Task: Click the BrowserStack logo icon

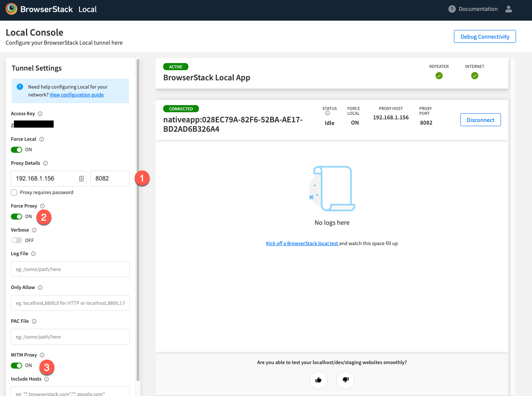Action: pos(11,9)
